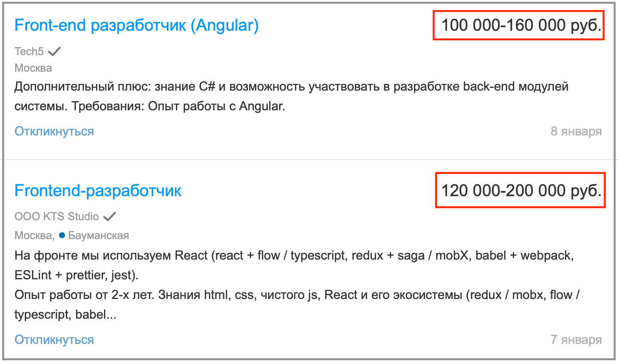Open the Front-end разработчик (Angular) vacancy

136,25
